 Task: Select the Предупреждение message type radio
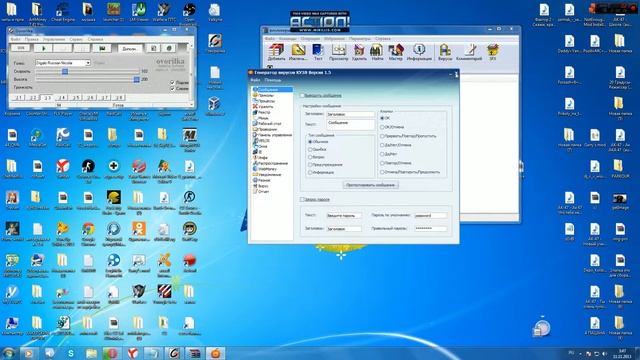click(x=310, y=165)
